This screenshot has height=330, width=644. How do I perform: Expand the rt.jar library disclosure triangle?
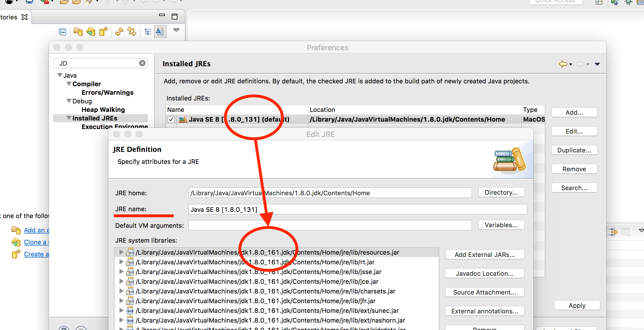121,262
